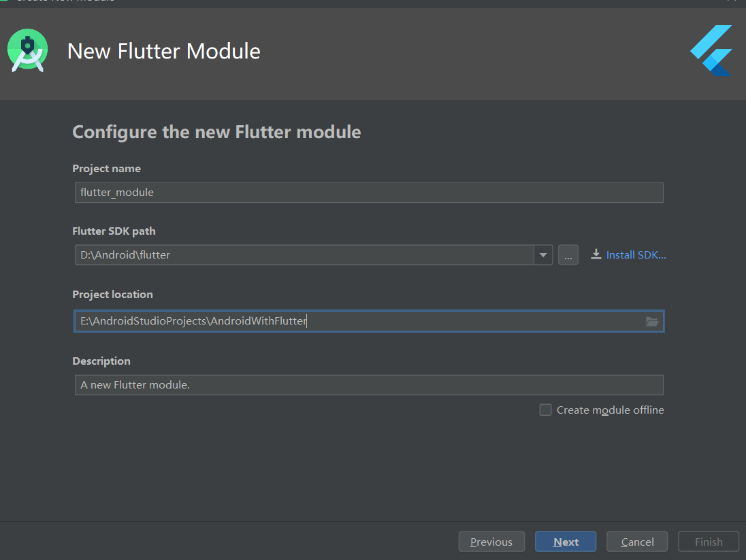The image size is (746, 560).
Task: Click the 'Description' label
Action: click(x=101, y=361)
